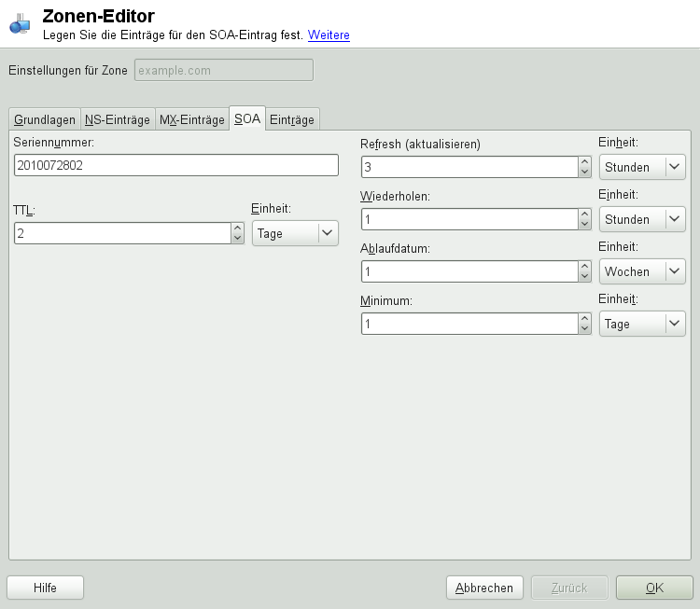This screenshot has height=609, width=700.
Task: Switch to the Einträge tab
Action: [292, 119]
